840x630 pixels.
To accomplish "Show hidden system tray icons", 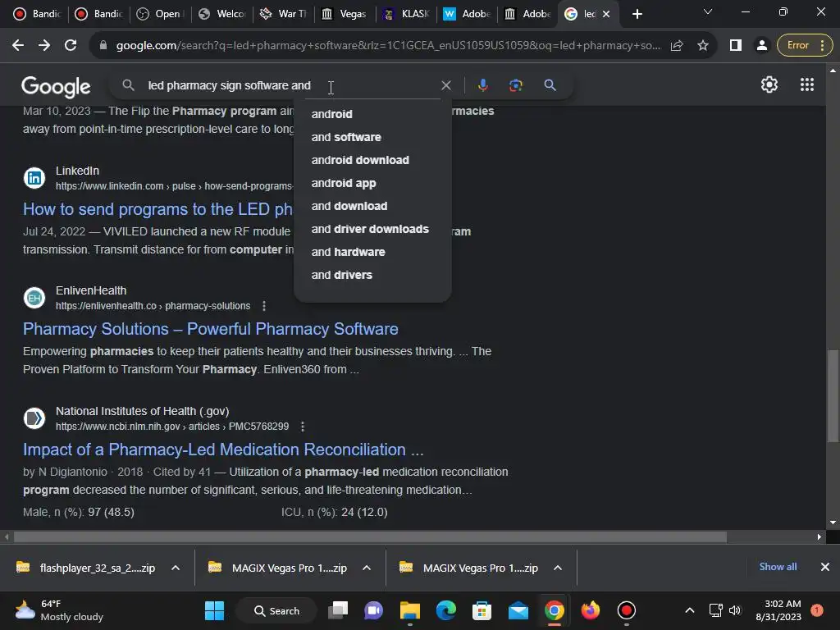I will click(x=689, y=610).
